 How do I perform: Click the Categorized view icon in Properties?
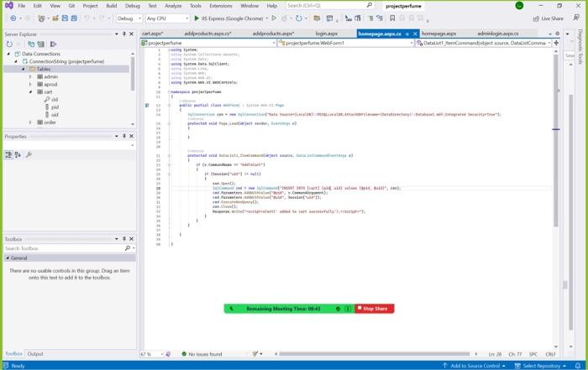[x=8, y=154]
